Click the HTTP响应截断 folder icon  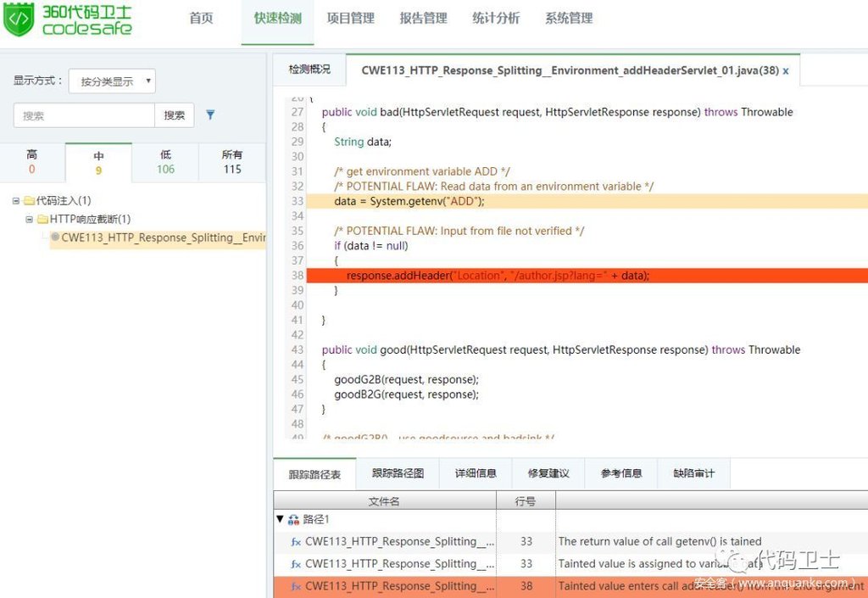(42, 220)
